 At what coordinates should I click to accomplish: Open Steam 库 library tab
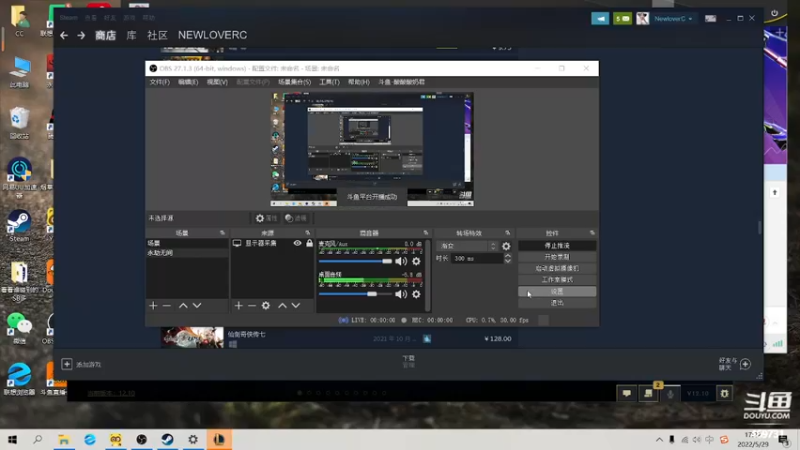tap(131, 35)
